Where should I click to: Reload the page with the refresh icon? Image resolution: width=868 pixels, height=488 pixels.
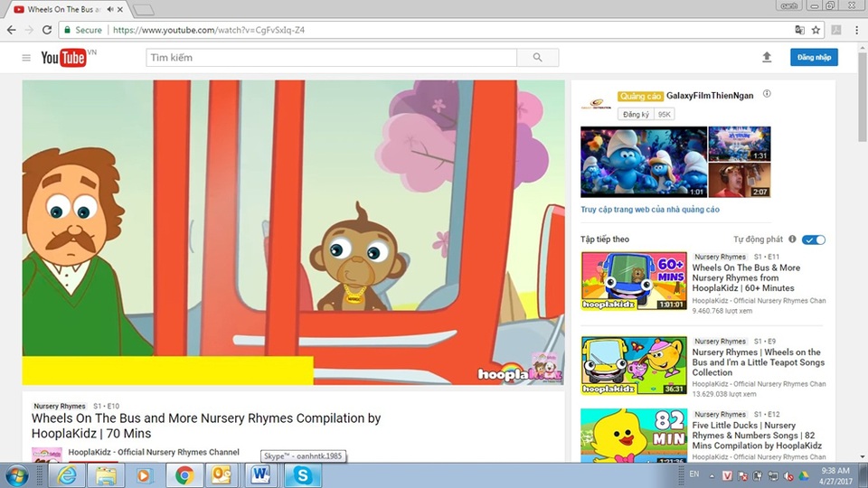pos(47,30)
